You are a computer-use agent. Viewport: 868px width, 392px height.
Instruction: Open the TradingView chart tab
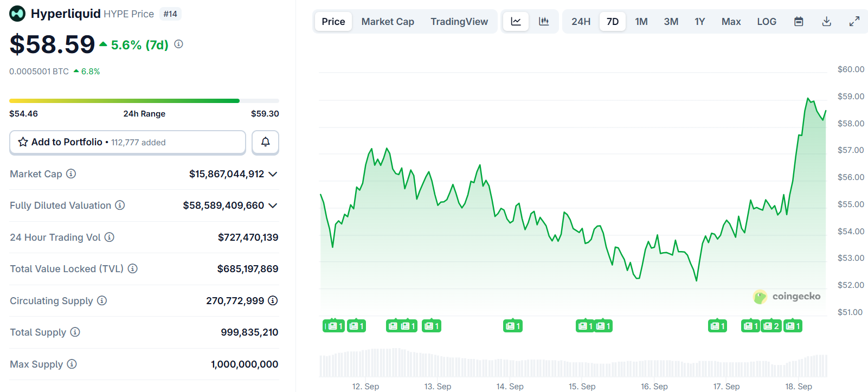[x=459, y=22]
